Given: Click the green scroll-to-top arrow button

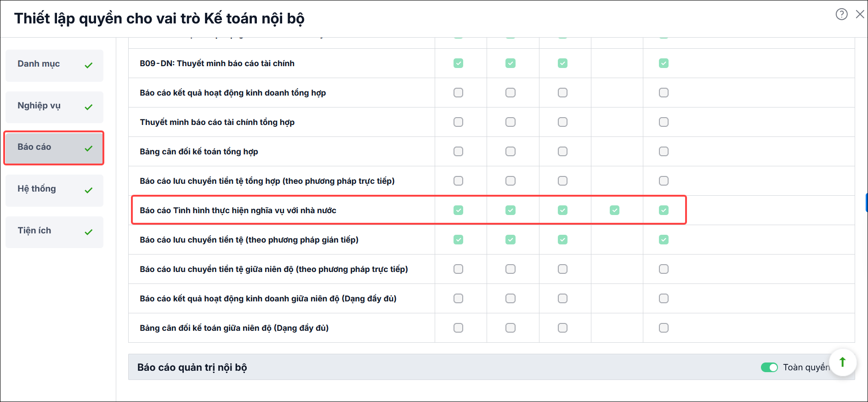Looking at the screenshot, I should (843, 362).
